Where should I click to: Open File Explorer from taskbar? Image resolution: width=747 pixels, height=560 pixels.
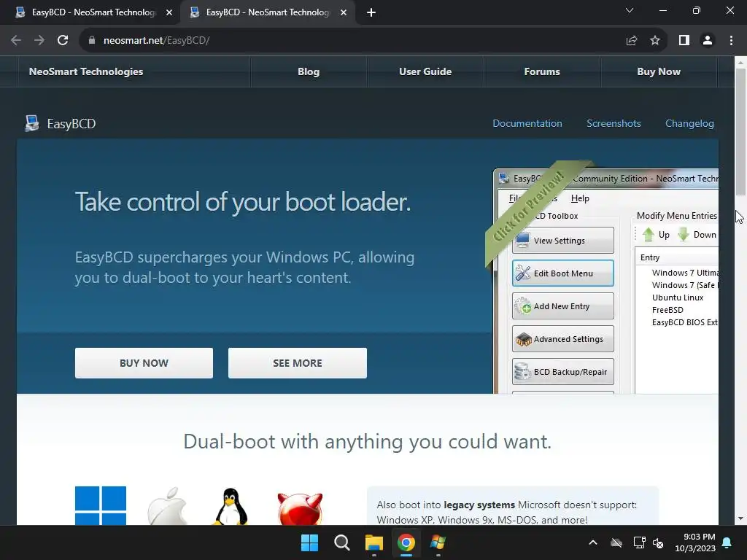(x=374, y=542)
